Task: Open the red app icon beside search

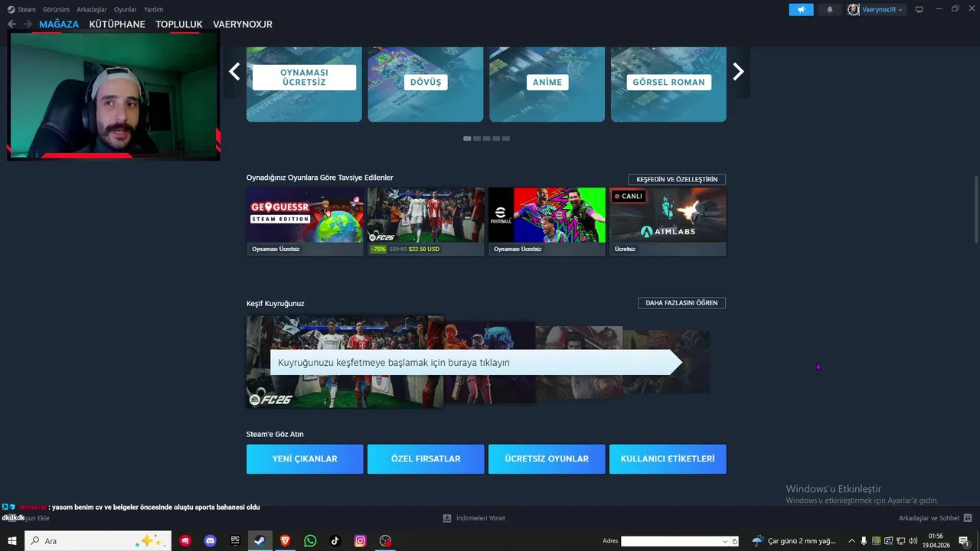Action: click(185, 541)
